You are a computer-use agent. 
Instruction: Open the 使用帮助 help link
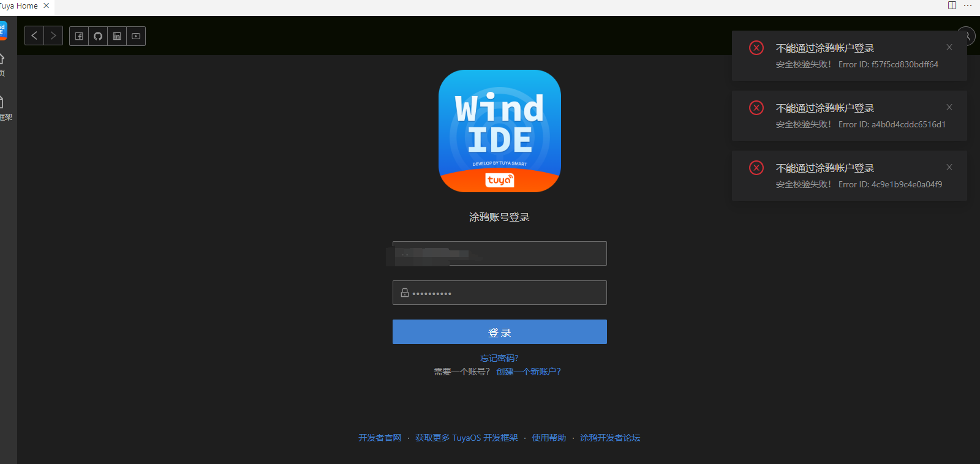pos(549,438)
